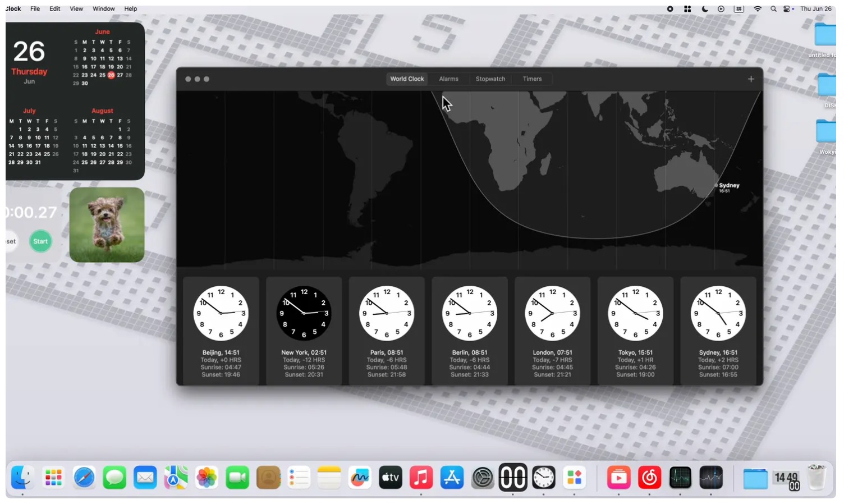
Task: Click the Clock app icon in Dock
Action: tap(543, 478)
